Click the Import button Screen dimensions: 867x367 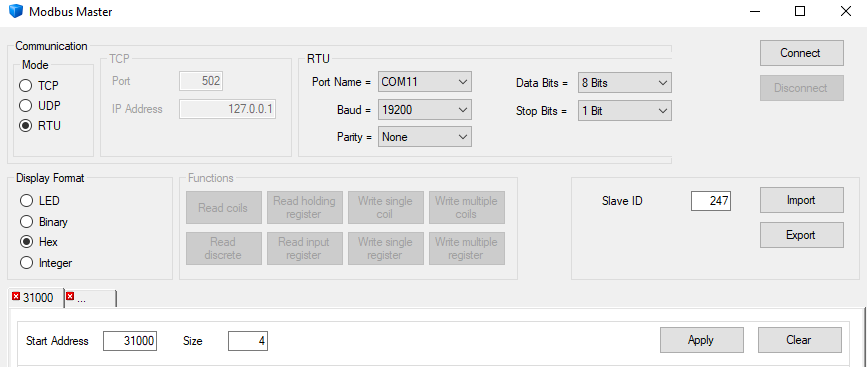(x=802, y=200)
